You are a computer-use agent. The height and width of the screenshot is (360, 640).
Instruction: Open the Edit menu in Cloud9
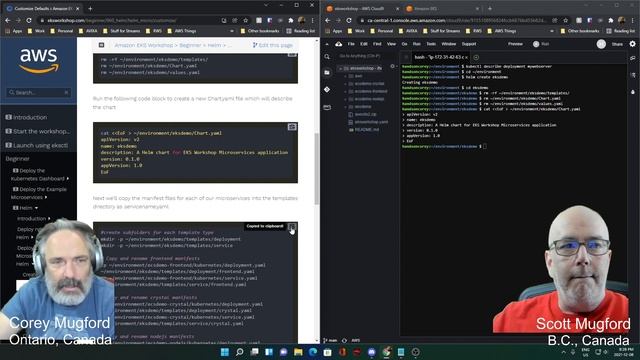pyautogui.click(x=364, y=44)
